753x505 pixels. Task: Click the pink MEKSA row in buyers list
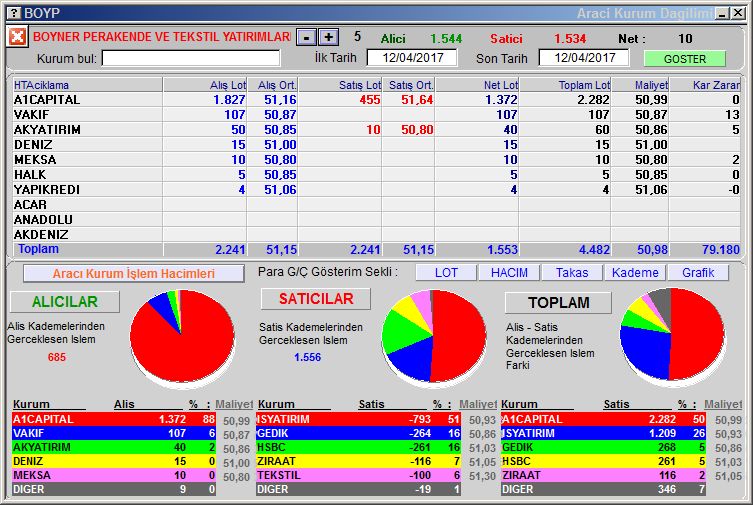[114, 475]
